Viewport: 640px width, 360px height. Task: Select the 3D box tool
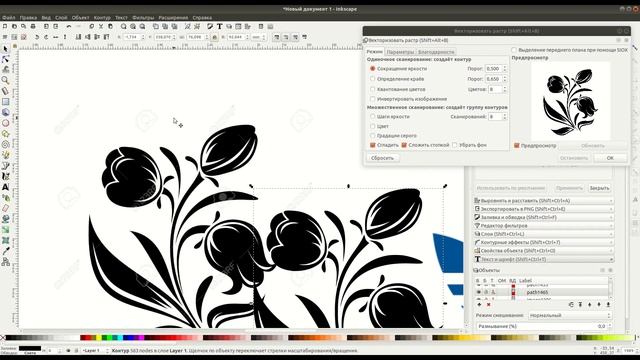coord(5,112)
